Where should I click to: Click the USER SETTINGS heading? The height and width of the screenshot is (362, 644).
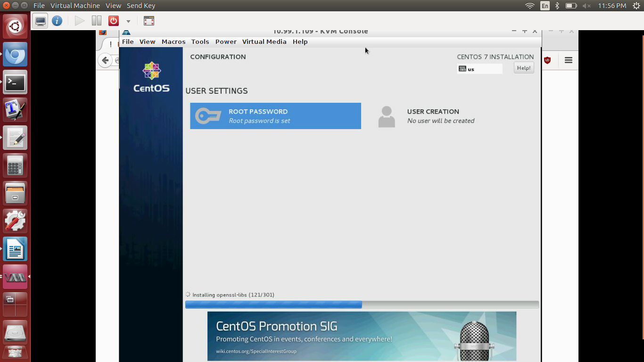click(x=216, y=91)
